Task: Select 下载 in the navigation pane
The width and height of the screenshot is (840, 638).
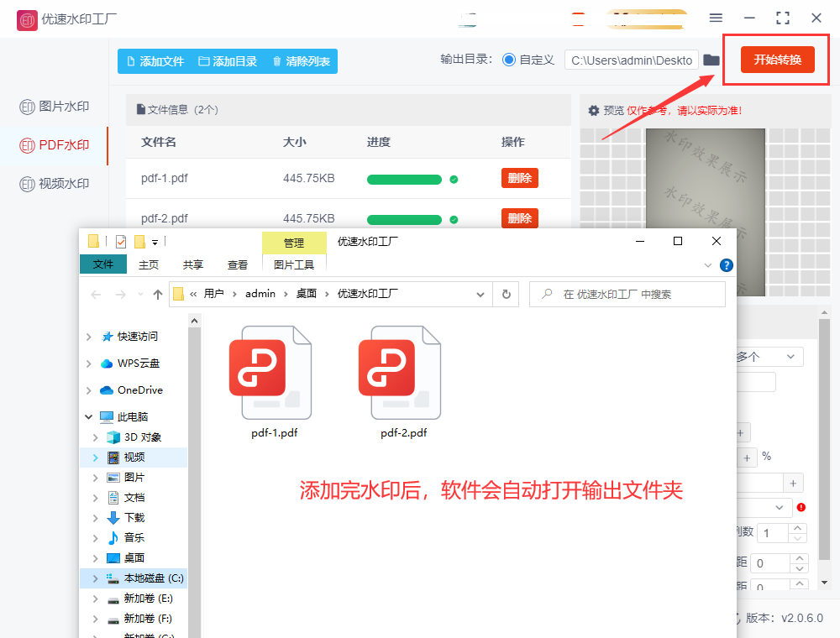Action: tap(134, 518)
